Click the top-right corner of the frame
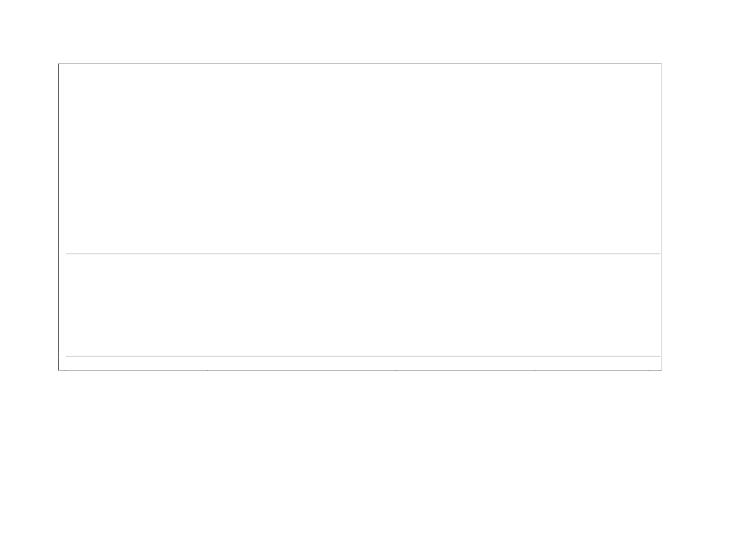 tap(661, 63)
